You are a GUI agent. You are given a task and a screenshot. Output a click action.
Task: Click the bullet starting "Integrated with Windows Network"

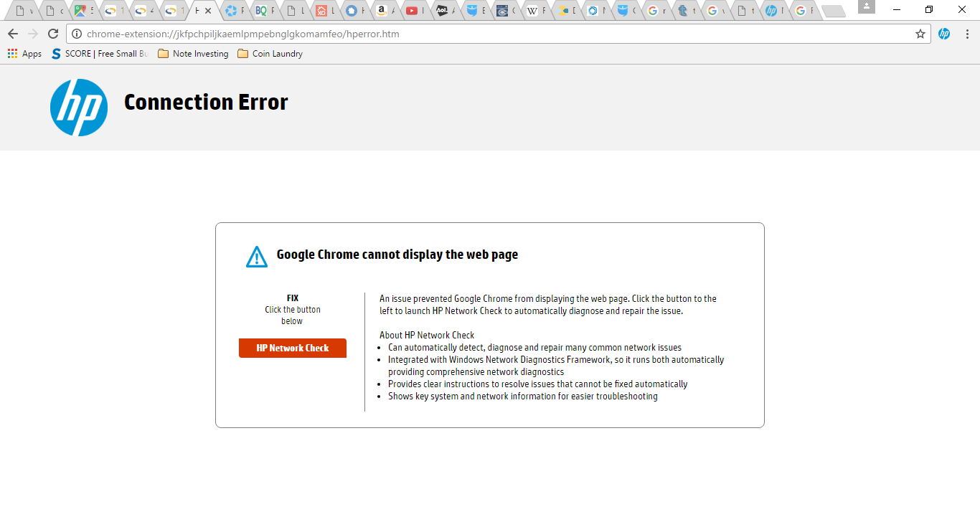click(556, 366)
